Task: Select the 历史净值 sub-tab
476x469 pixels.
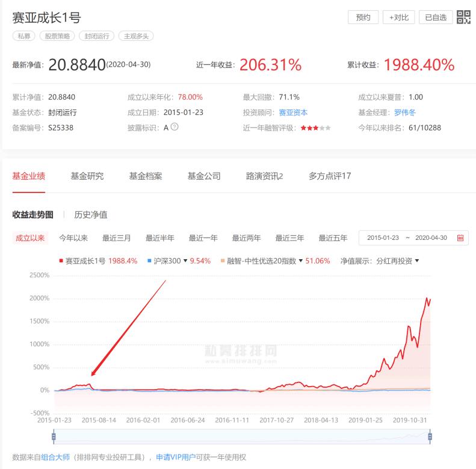Action: click(x=90, y=215)
